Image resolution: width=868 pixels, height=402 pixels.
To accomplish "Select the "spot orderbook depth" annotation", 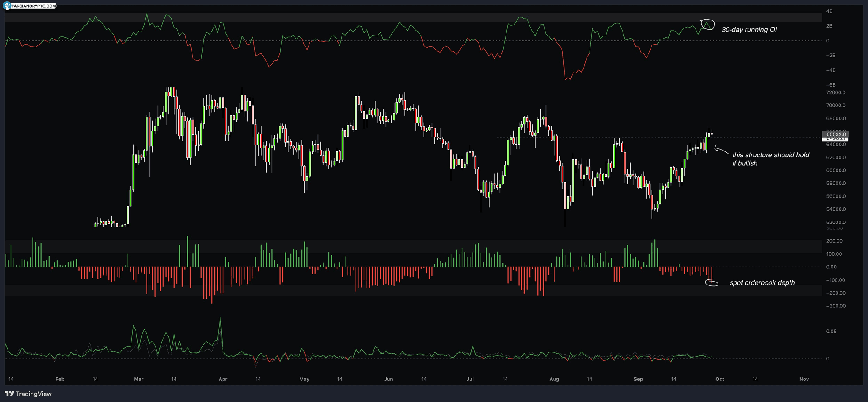I will pos(762,283).
